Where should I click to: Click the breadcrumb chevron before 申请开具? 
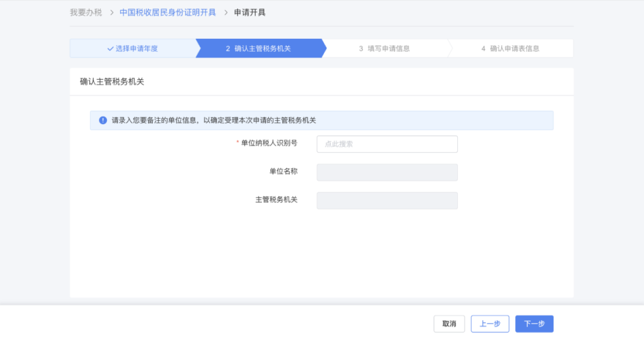[225, 13]
